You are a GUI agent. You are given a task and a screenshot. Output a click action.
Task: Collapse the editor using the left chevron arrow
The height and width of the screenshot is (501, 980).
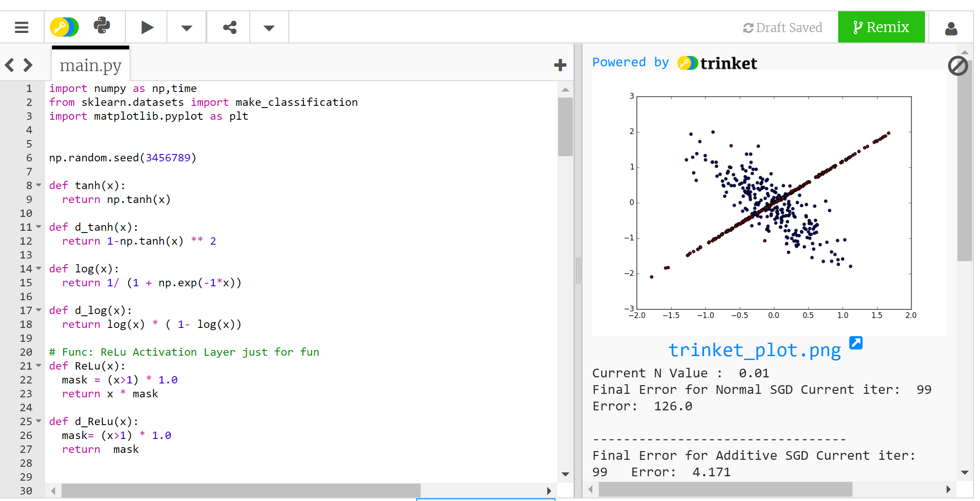[10, 65]
